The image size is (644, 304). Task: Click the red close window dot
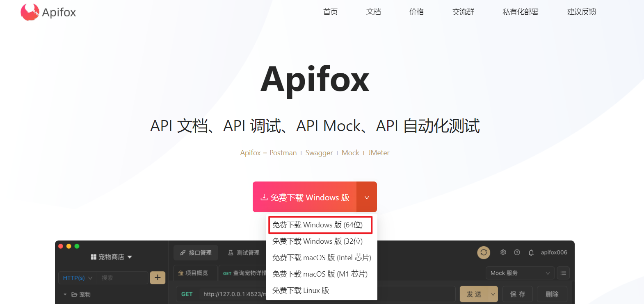[x=61, y=246]
